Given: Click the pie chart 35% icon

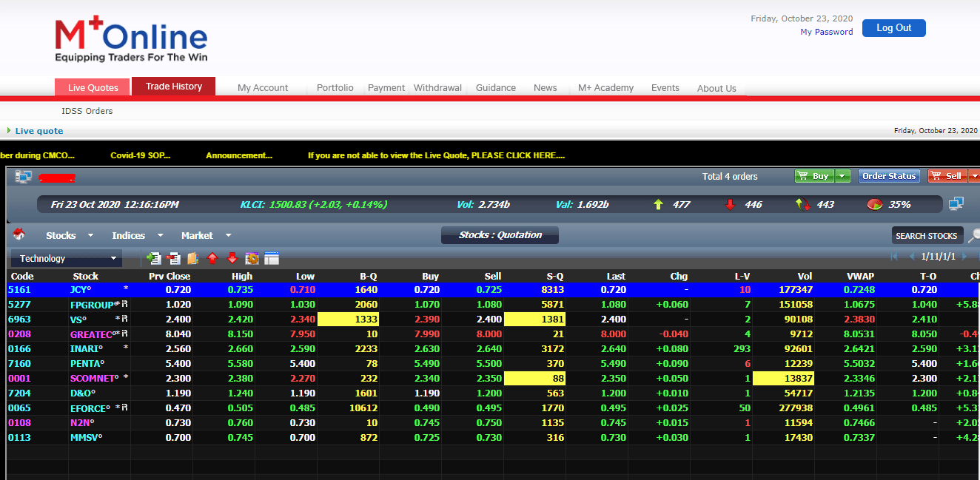Looking at the screenshot, I should [x=874, y=204].
